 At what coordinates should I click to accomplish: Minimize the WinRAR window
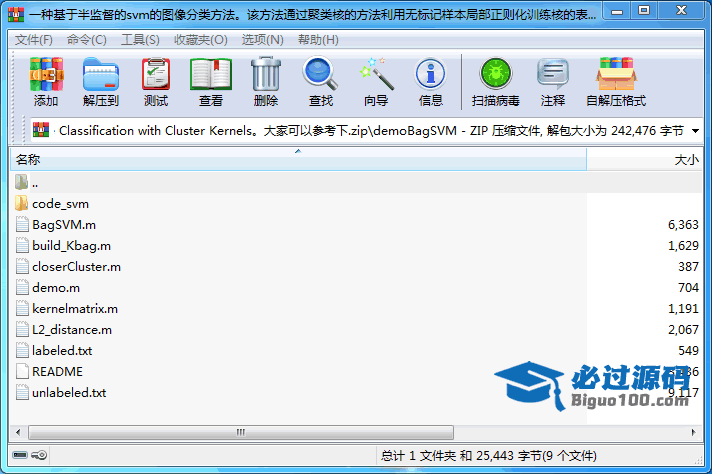click(x=617, y=11)
